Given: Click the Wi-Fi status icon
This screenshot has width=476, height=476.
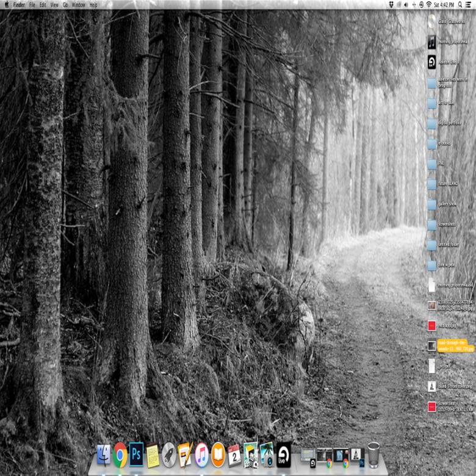Looking at the screenshot, I should click(x=428, y=4).
